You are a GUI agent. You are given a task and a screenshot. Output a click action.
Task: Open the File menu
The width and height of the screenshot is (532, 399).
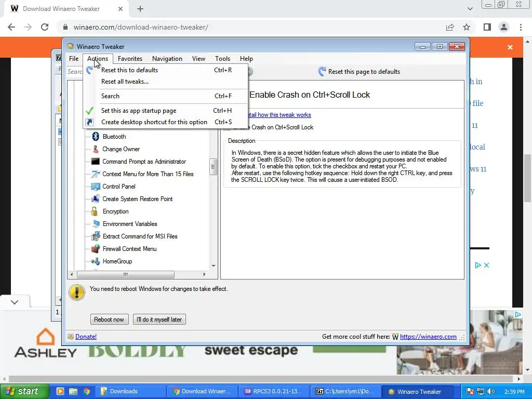point(74,59)
